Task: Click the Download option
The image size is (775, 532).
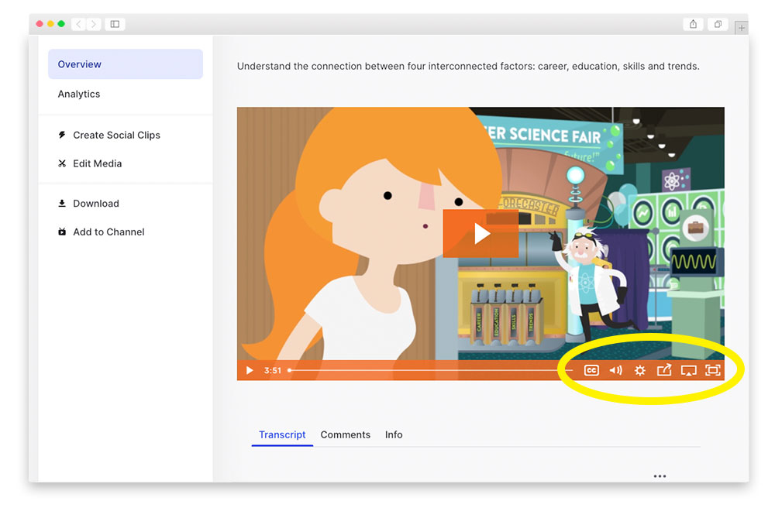Action: point(96,204)
